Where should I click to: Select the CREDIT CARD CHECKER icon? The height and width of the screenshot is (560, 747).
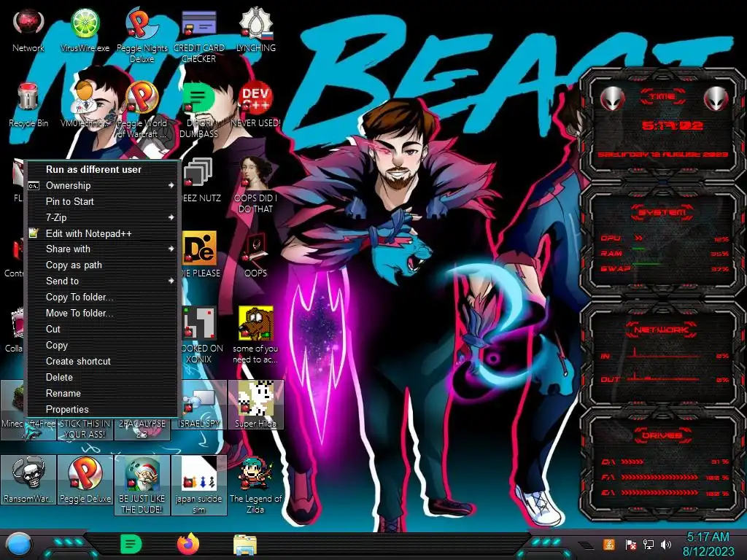point(198,35)
